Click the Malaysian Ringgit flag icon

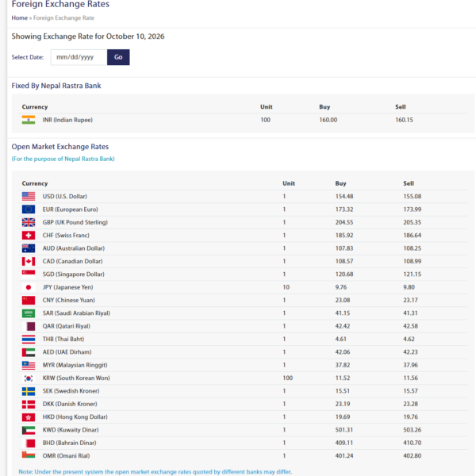point(29,365)
